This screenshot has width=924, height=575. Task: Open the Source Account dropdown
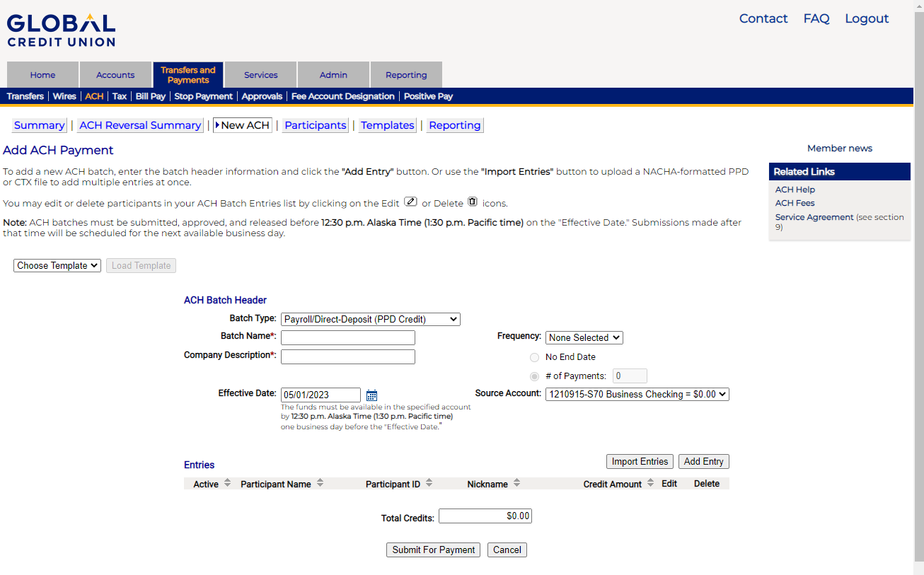coord(637,394)
